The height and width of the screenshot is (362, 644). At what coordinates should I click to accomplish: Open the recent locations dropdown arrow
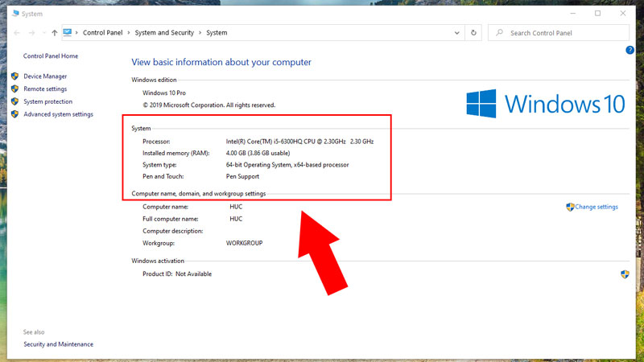tap(43, 33)
